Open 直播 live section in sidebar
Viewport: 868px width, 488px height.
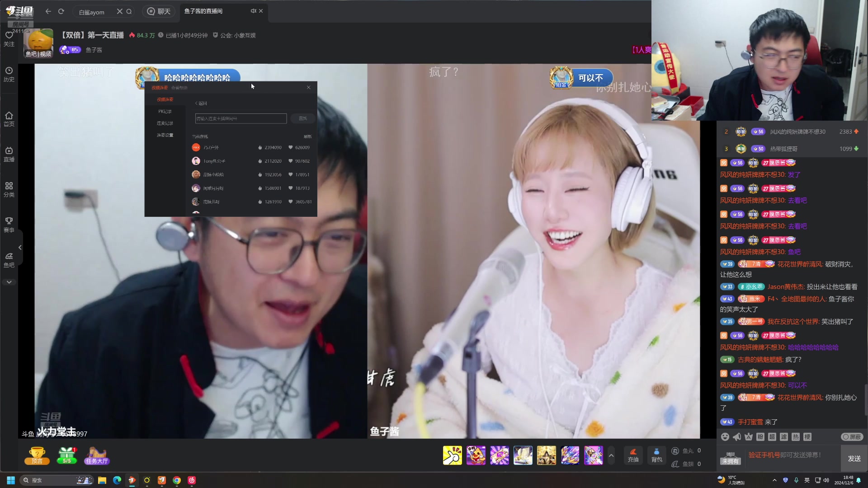[x=9, y=154]
